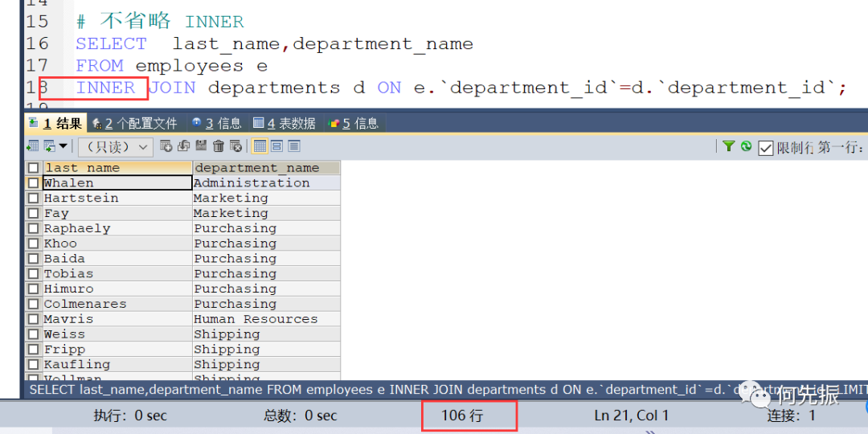Click the department_name column header
868x434 pixels.
pyautogui.click(x=266, y=168)
